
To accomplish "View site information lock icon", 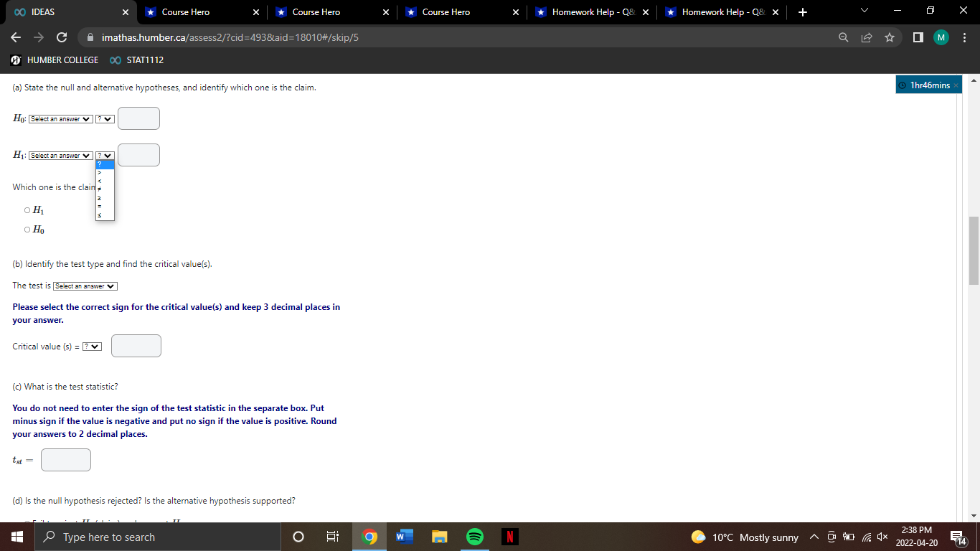I will (x=91, y=37).
